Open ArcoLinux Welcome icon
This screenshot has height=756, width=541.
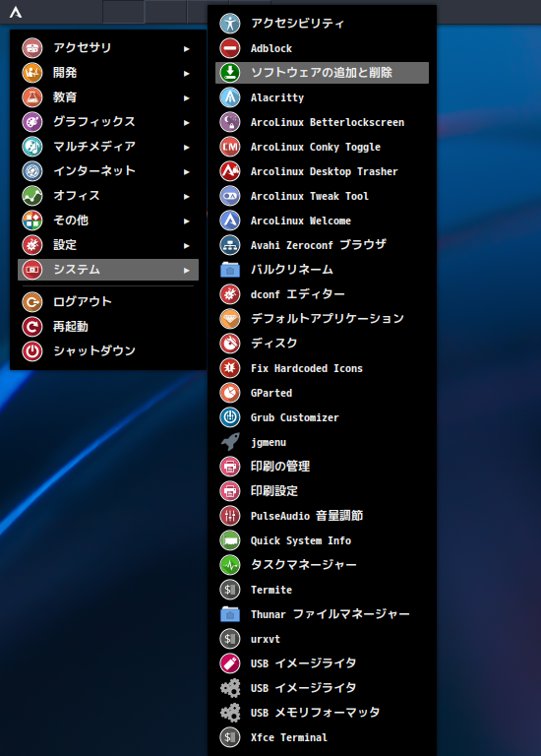coord(230,220)
